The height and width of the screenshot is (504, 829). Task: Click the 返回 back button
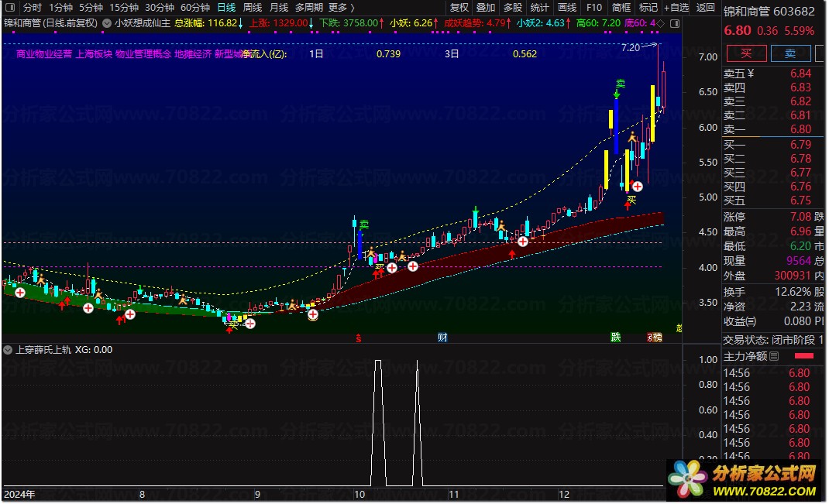(x=705, y=8)
